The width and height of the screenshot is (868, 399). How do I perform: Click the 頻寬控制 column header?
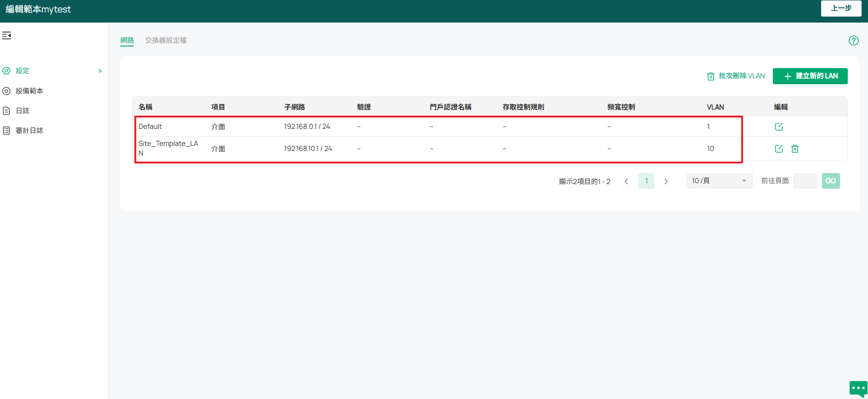coord(621,107)
